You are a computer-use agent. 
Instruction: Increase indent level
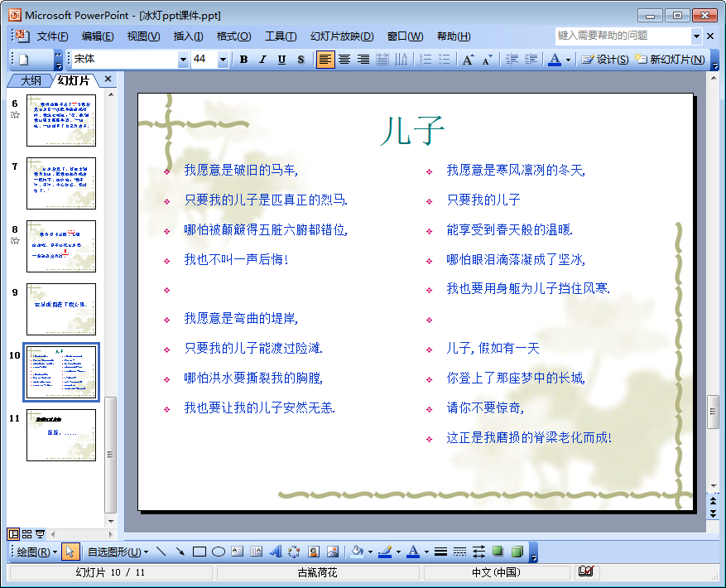pyautogui.click(x=531, y=60)
